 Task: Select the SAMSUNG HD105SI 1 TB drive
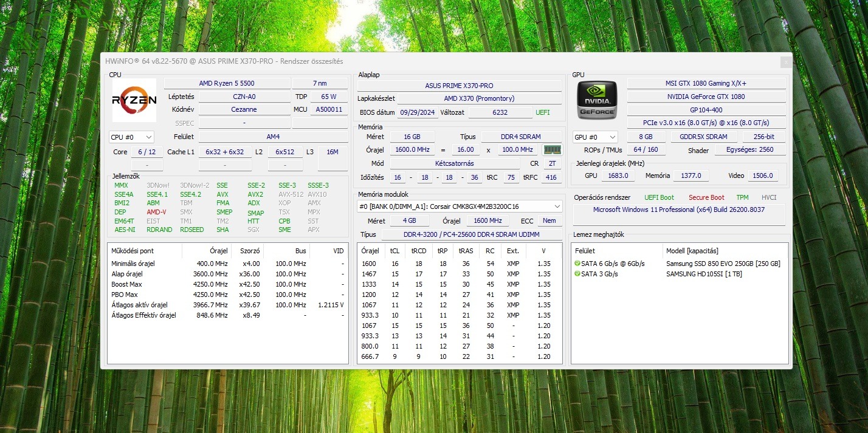click(x=680, y=274)
